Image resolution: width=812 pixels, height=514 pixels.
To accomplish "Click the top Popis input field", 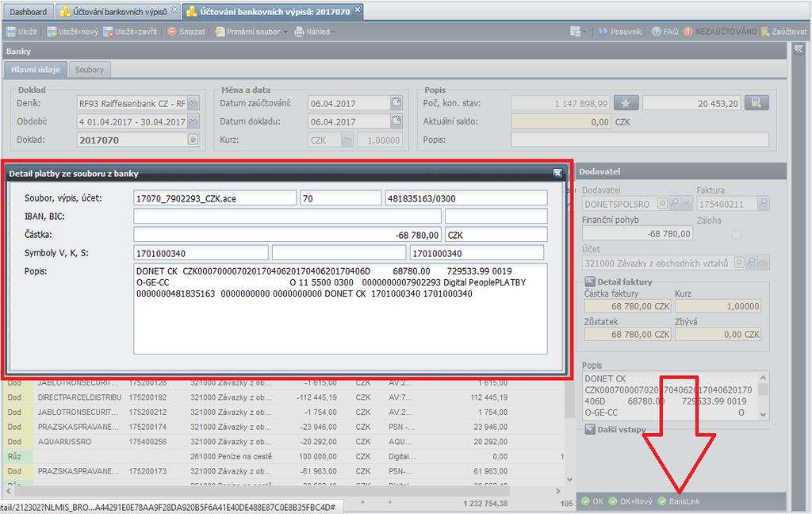I will click(640, 140).
